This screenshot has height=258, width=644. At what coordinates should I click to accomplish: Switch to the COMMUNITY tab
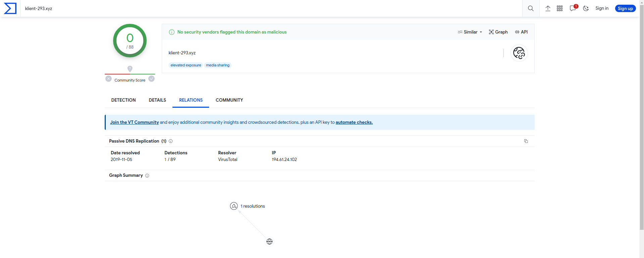pyautogui.click(x=229, y=100)
